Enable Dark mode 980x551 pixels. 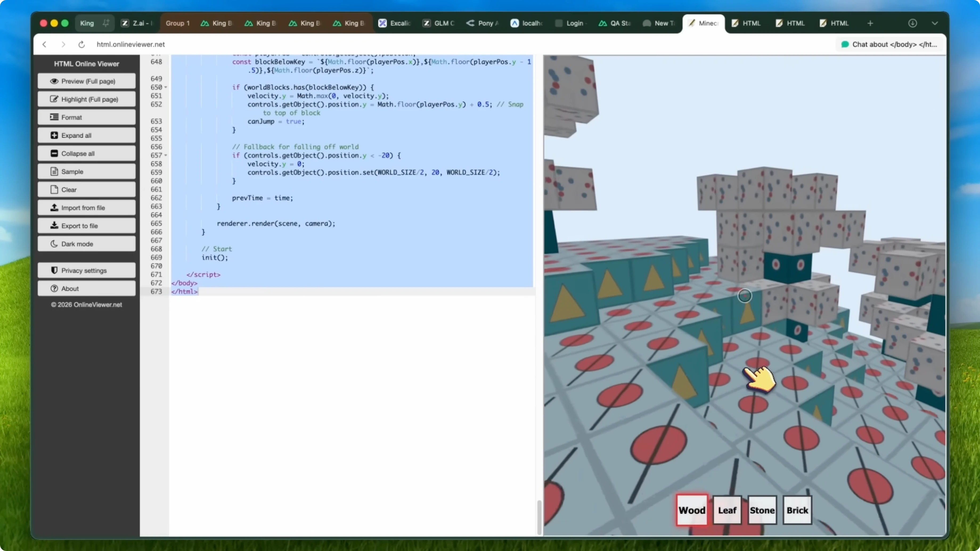coord(86,244)
